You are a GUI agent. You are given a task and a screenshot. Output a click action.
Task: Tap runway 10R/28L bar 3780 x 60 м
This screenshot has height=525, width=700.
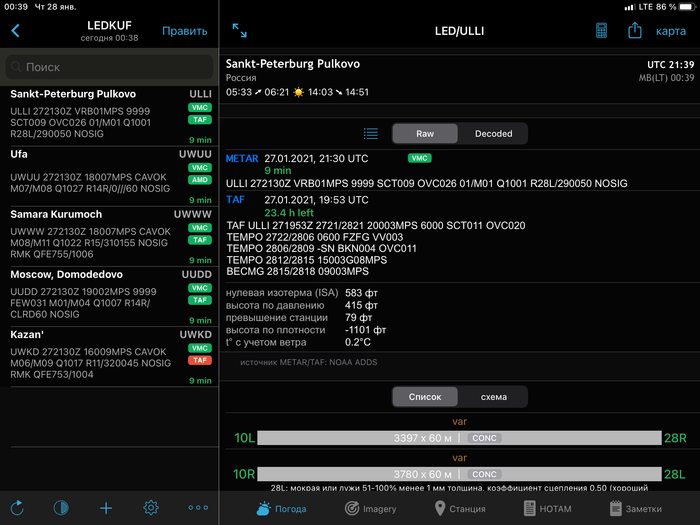coord(459,474)
